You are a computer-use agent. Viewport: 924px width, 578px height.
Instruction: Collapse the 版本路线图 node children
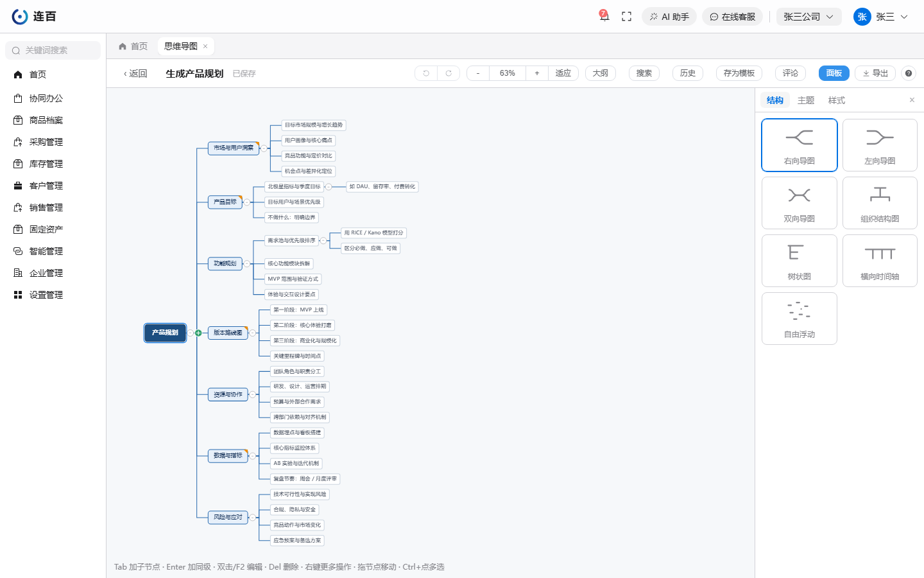point(253,333)
